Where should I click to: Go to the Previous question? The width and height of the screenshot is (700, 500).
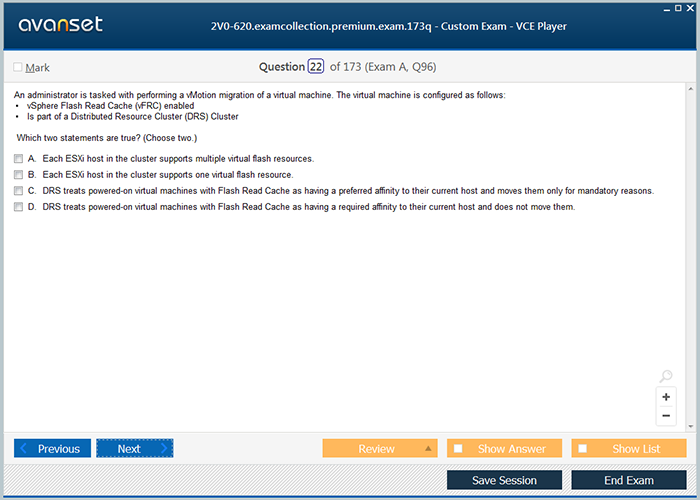52,449
